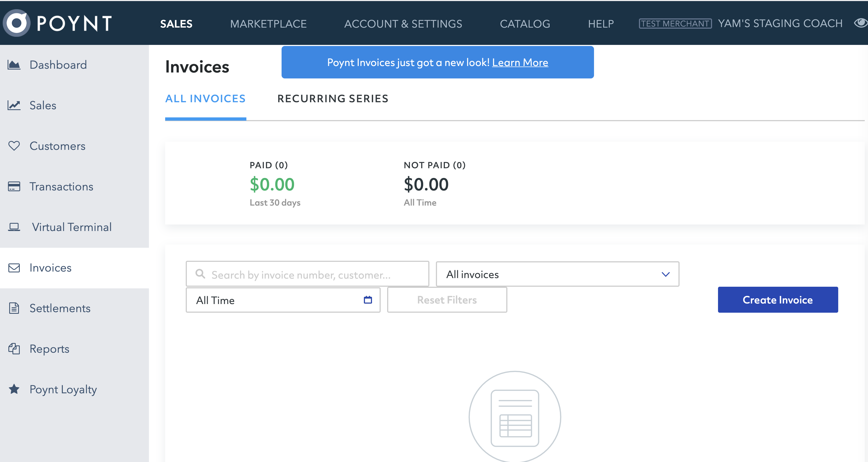Viewport: 868px width, 462px height.
Task: Switch to the RECURRING SERIES tab
Action: (x=333, y=99)
